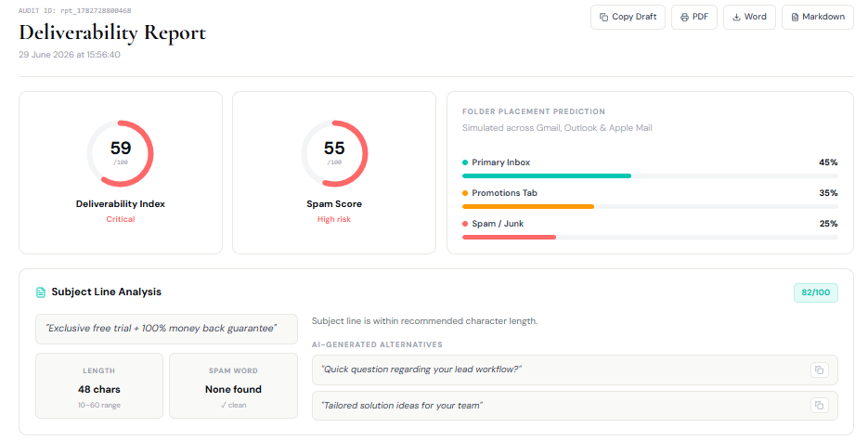Export report as Markdown
The height and width of the screenshot is (441, 868).
click(x=818, y=17)
